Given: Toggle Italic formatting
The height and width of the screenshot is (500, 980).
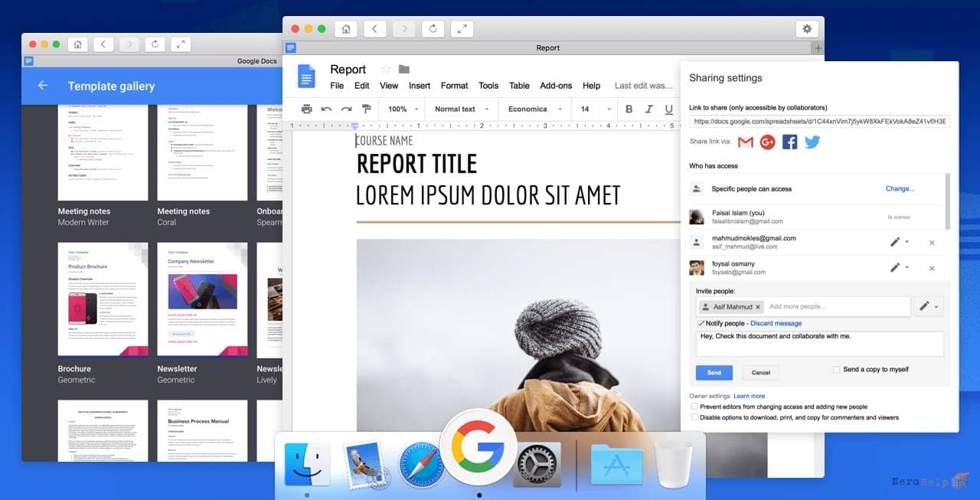Looking at the screenshot, I should coord(649,109).
